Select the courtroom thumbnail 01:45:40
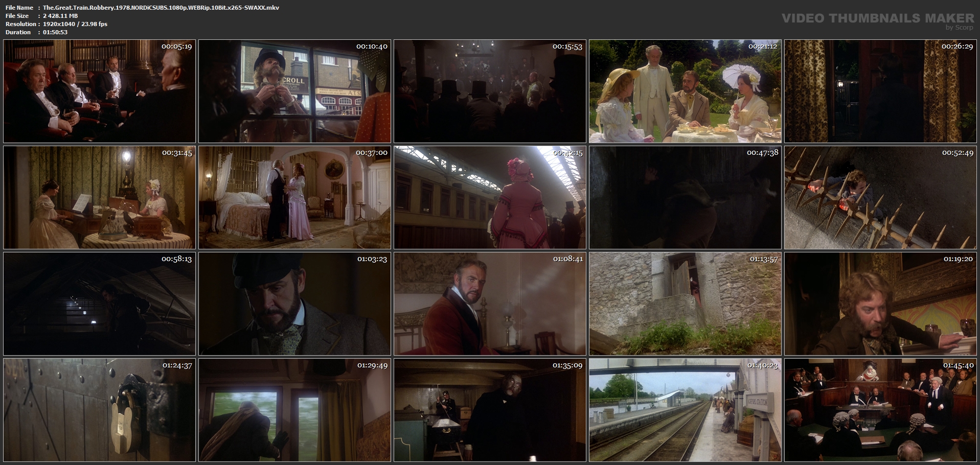Viewport: 980px width, 465px height. point(880,410)
